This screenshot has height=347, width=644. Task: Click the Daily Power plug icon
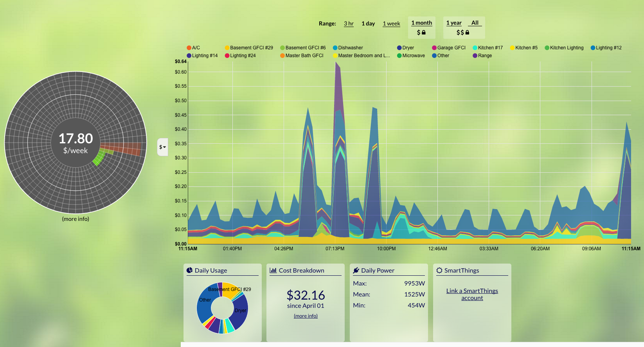356,270
